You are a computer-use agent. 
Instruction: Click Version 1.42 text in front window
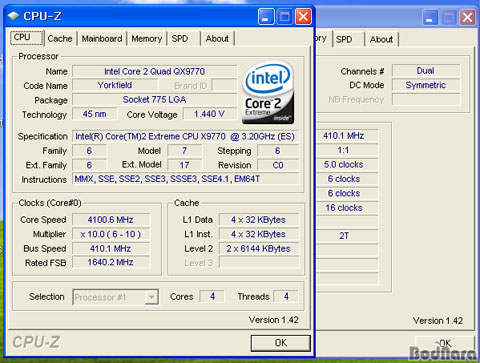[x=273, y=320]
